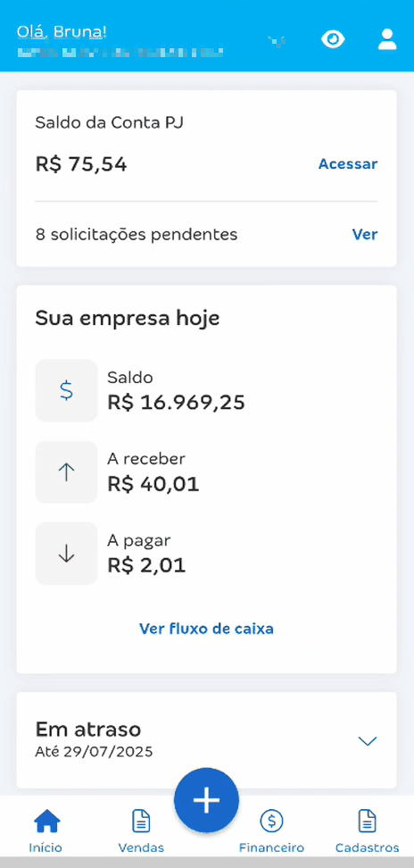Tap the R$ 75,54 account balance
Screen dimensions: 414x868
(81, 163)
